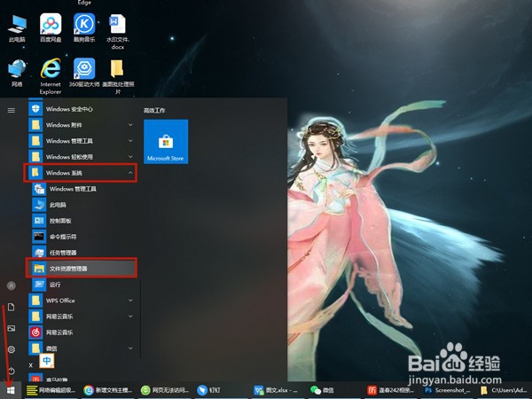Viewport: 532px width, 399px height.
Task: Click the user account icon in Start rail
Action: click(12, 286)
